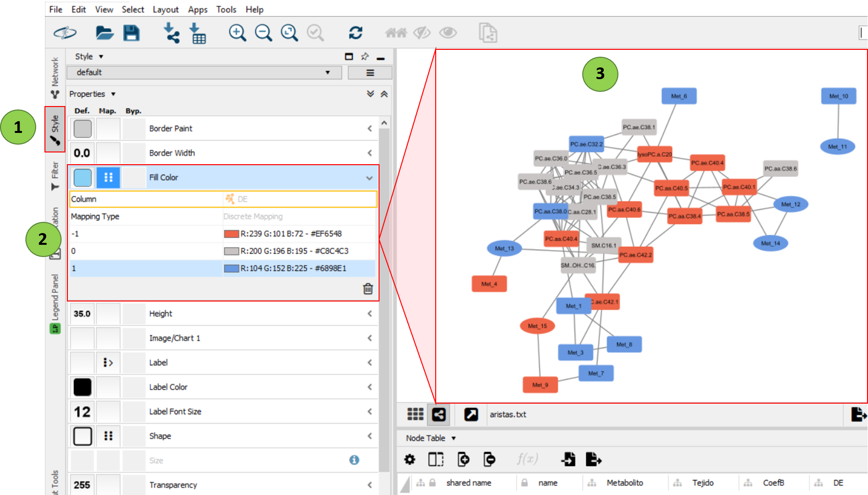Show table columns selector icon
This screenshot has width=868, height=495.
436,459
